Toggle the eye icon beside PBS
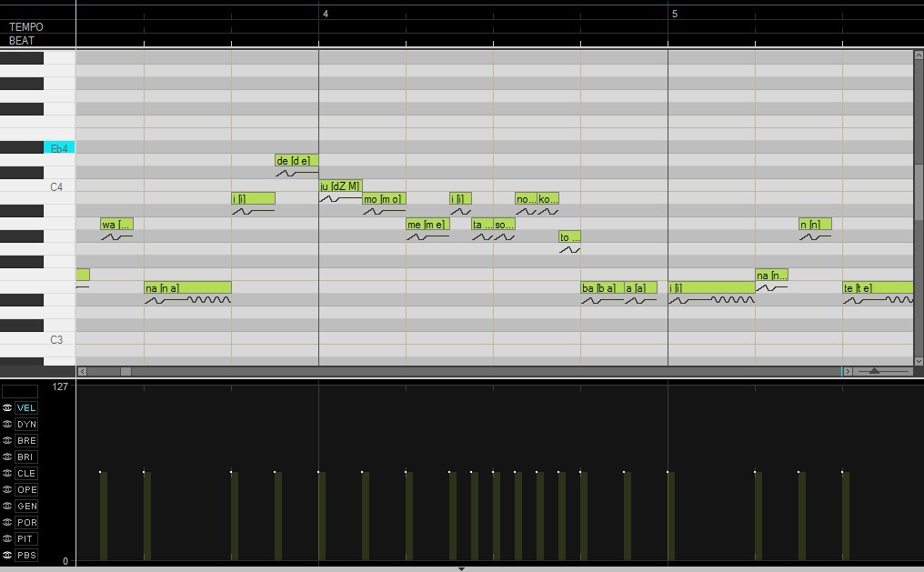 7,555
